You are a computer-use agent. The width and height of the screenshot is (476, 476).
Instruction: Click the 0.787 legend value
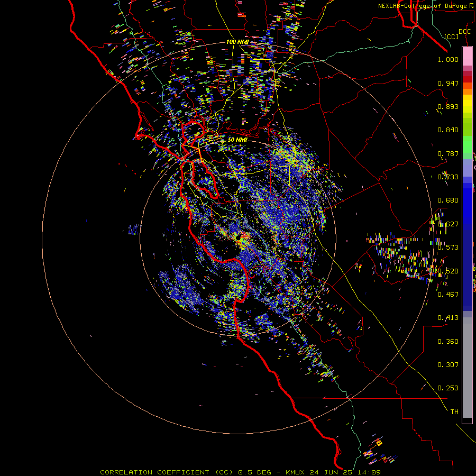tap(448, 153)
